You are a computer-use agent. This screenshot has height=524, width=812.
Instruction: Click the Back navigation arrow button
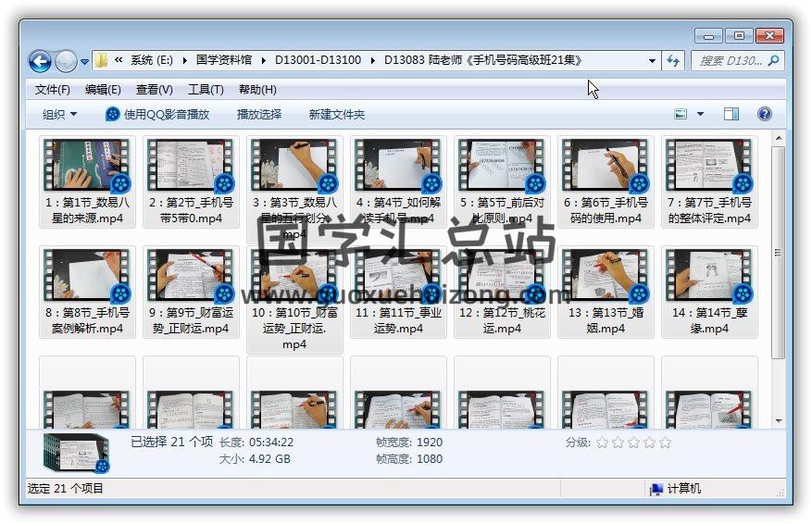tap(40, 61)
